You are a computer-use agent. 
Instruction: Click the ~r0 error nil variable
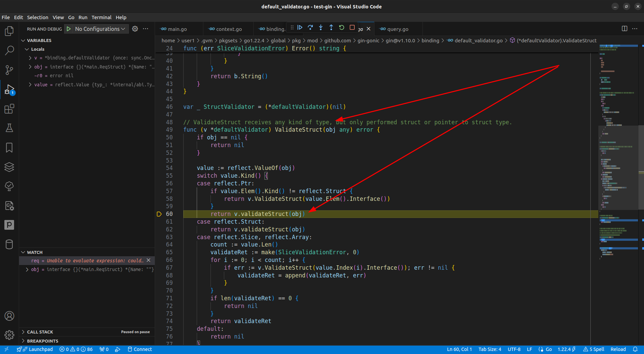coord(54,76)
